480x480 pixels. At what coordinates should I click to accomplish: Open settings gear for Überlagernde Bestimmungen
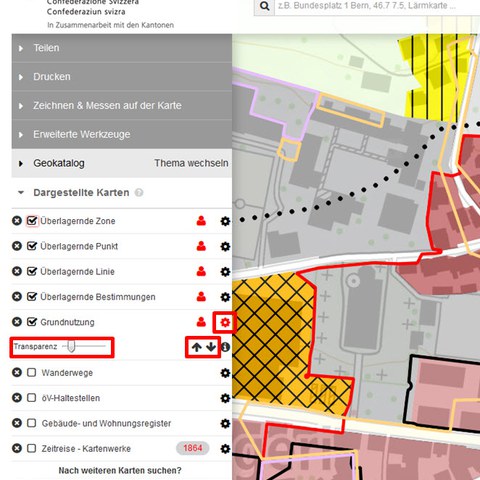(x=225, y=297)
